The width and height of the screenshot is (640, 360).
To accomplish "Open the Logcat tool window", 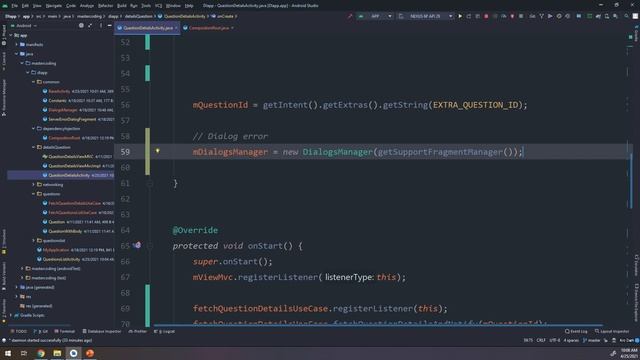I will pyautogui.click(x=164, y=331).
